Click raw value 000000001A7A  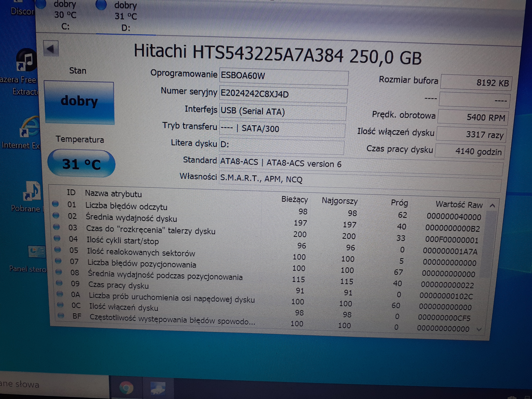coord(450,251)
